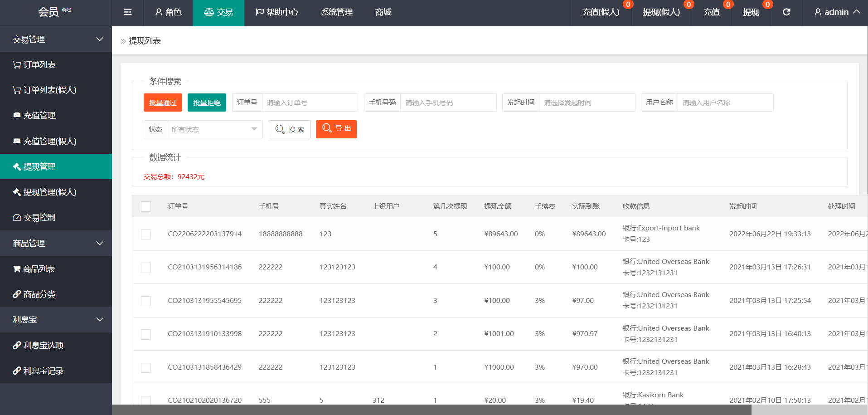Select checkbox for order CO2103131955545695
The height and width of the screenshot is (415, 868).
pos(146,301)
